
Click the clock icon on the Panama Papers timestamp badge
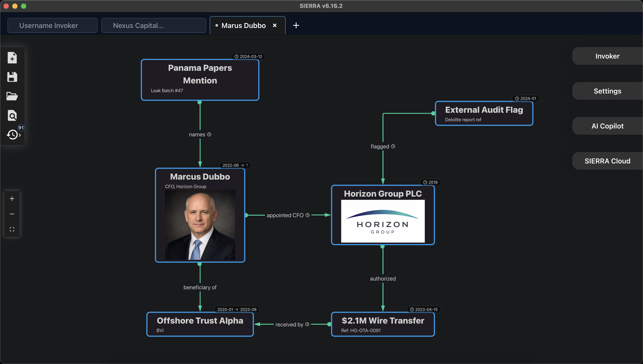[236, 56]
